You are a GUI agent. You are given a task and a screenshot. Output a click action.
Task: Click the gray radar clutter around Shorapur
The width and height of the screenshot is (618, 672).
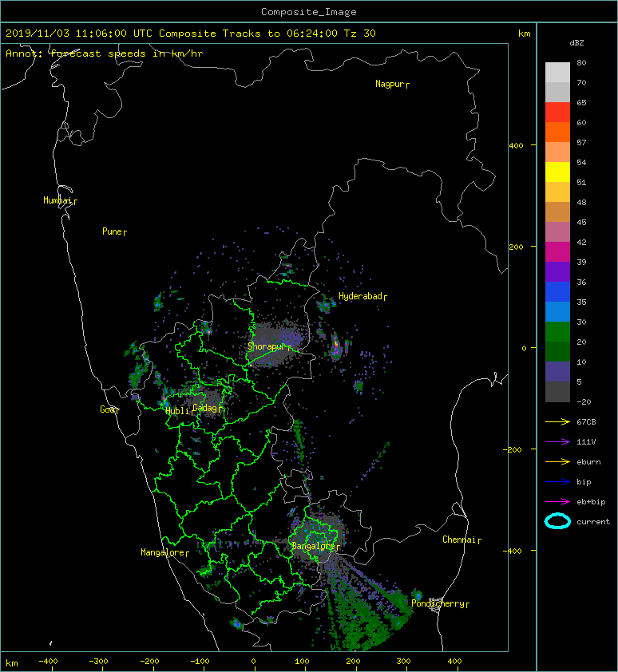pyautogui.click(x=275, y=345)
